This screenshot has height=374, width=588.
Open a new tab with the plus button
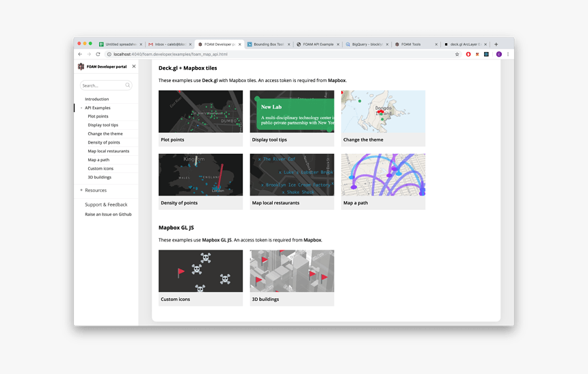pos(496,44)
